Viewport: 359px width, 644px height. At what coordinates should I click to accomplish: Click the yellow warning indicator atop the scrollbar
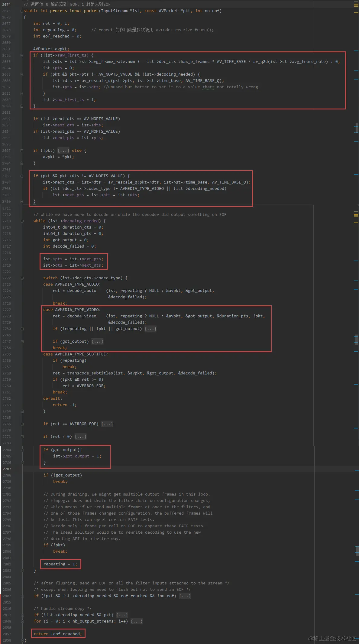356,5
